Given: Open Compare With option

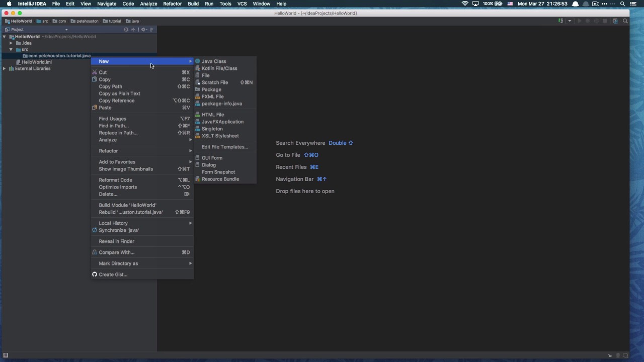Looking at the screenshot, I should tap(142, 252).
